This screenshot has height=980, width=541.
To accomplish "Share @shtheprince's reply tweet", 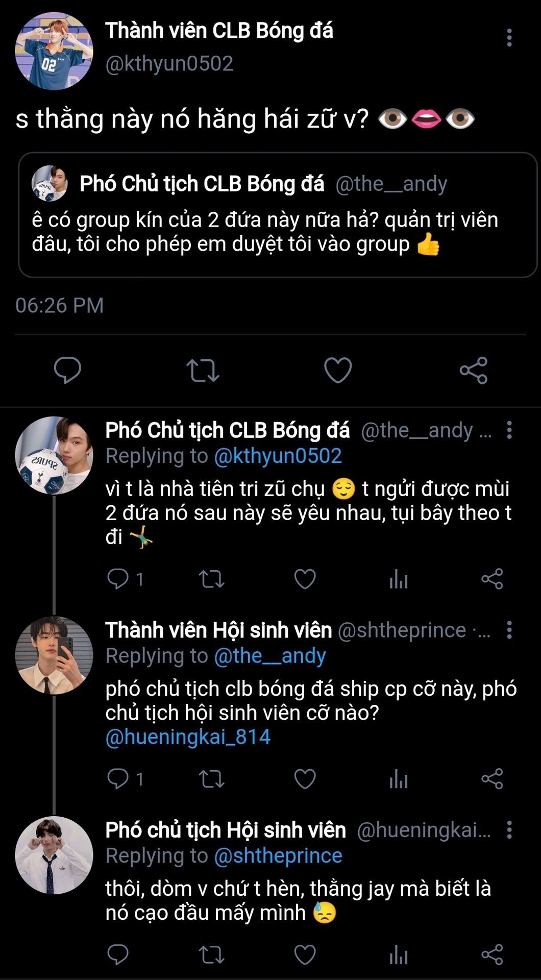I will [x=492, y=779].
